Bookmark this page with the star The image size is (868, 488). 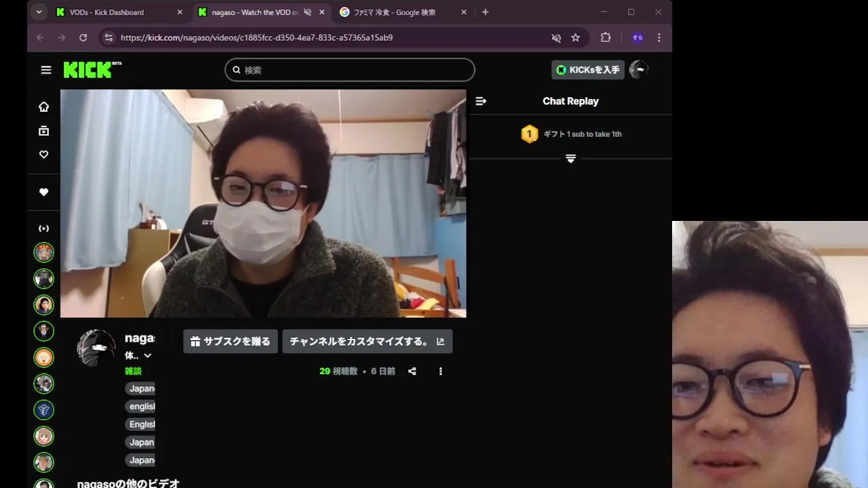click(576, 38)
